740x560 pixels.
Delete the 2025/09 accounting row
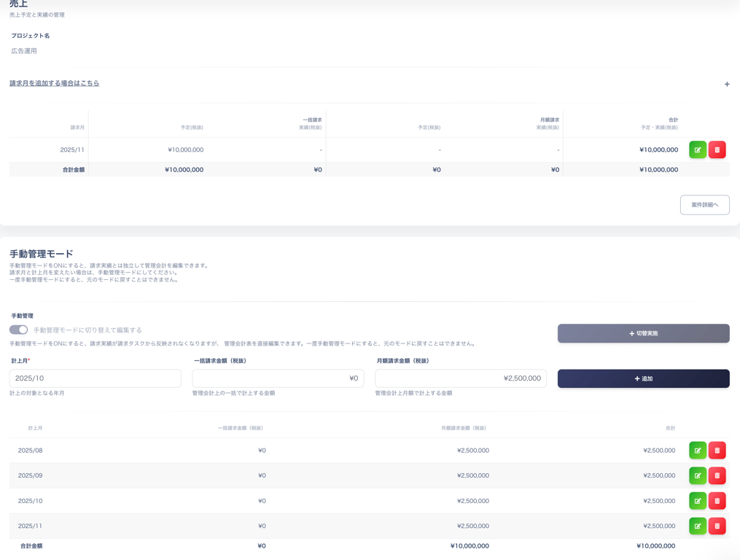[717, 475]
